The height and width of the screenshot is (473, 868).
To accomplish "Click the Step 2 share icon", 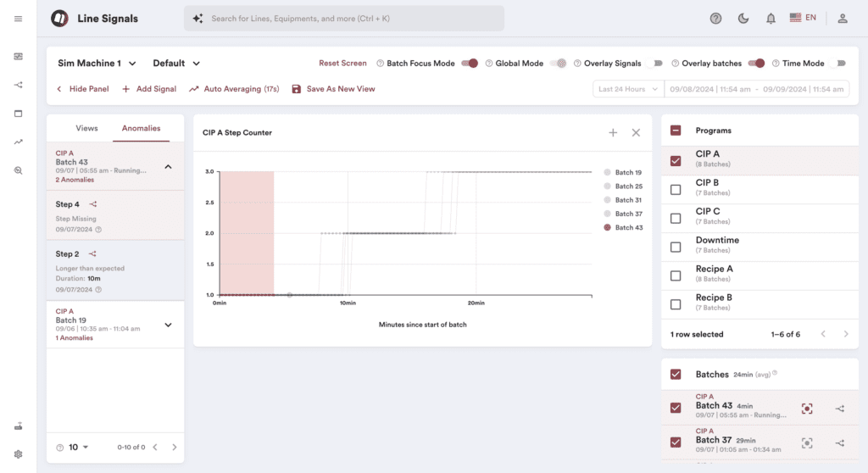I will pyautogui.click(x=92, y=253).
